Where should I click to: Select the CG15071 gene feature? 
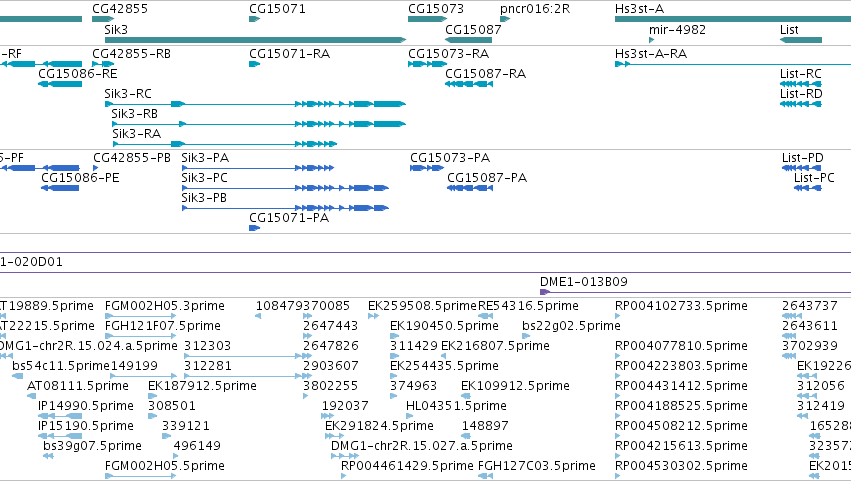point(255,19)
